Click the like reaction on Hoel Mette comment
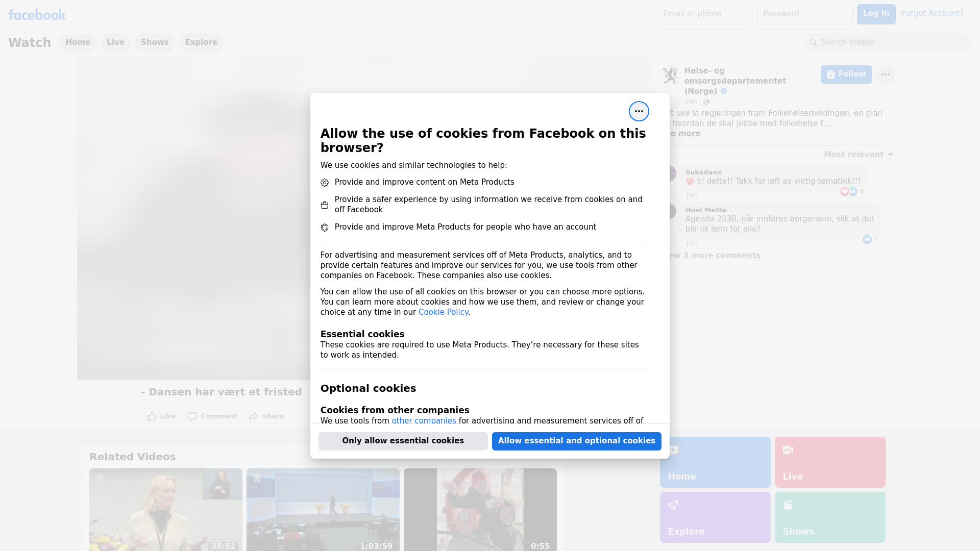 pos(867,239)
